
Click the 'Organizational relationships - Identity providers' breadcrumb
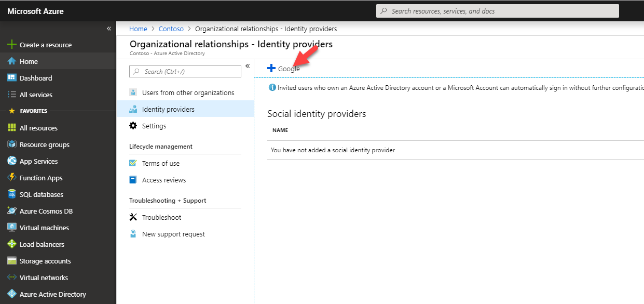(266, 29)
